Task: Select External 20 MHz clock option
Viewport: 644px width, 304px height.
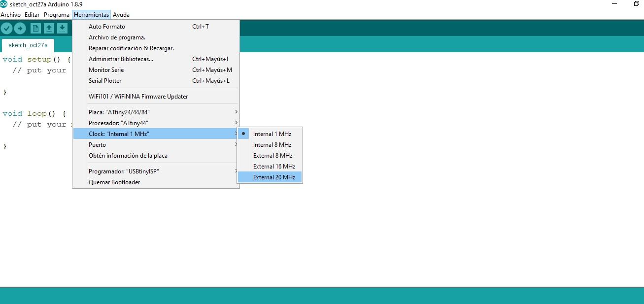Action: pyautogui.click(x=274, y=177)
